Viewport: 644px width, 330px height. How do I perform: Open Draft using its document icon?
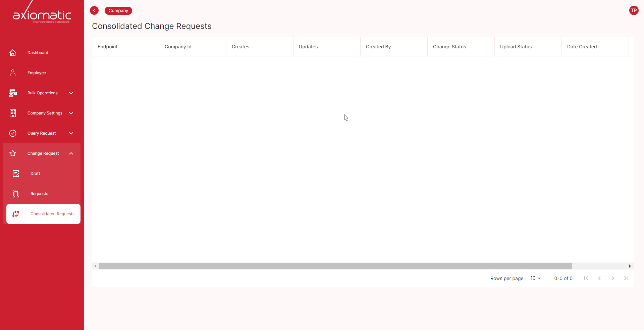pos(16,174)
